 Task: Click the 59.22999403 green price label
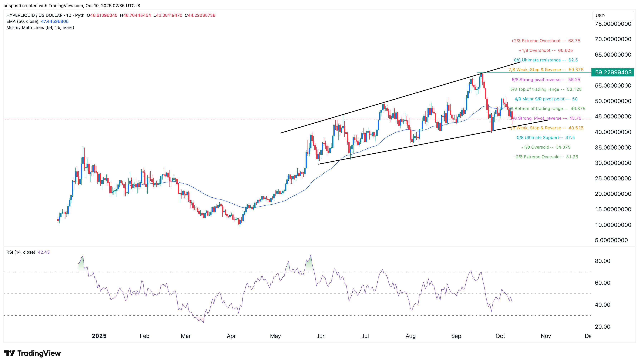pyautogui.click(x=613, y=73)
